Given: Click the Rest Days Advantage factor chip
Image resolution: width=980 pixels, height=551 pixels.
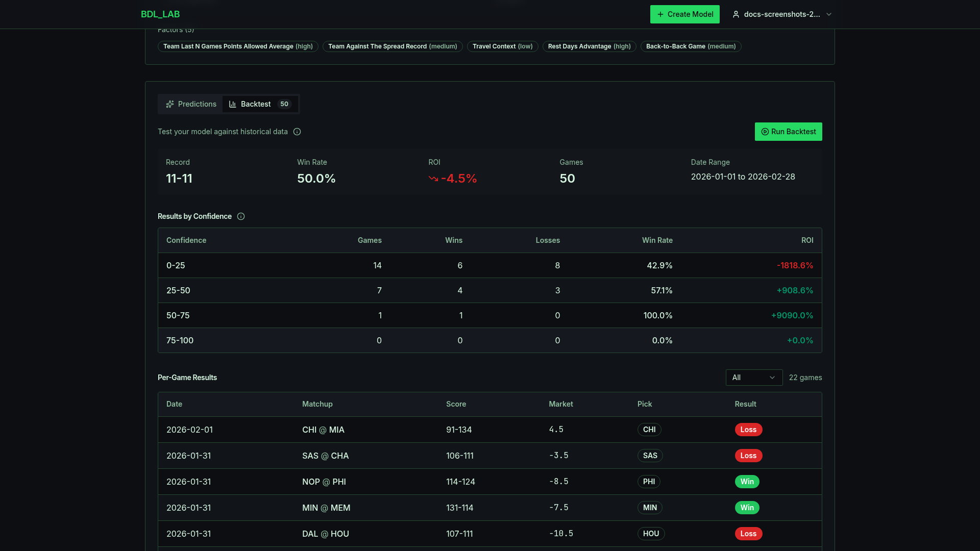Looking at the screenshot, I should 589,46.
